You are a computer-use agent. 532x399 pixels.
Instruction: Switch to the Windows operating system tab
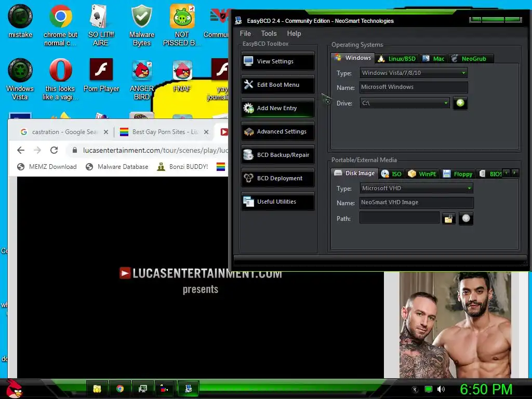point(353,58)
